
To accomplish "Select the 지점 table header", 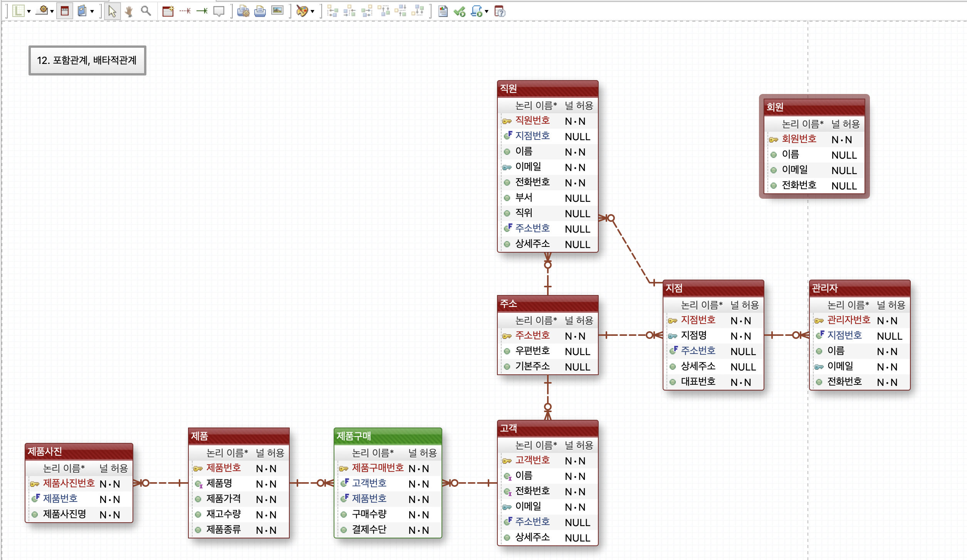I will coord(713,288).
